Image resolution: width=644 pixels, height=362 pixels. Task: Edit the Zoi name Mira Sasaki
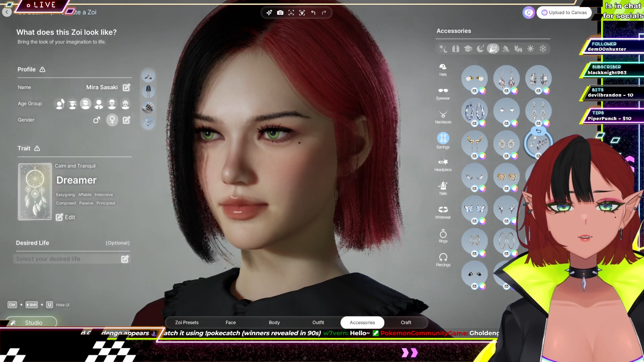coord(126,87)
